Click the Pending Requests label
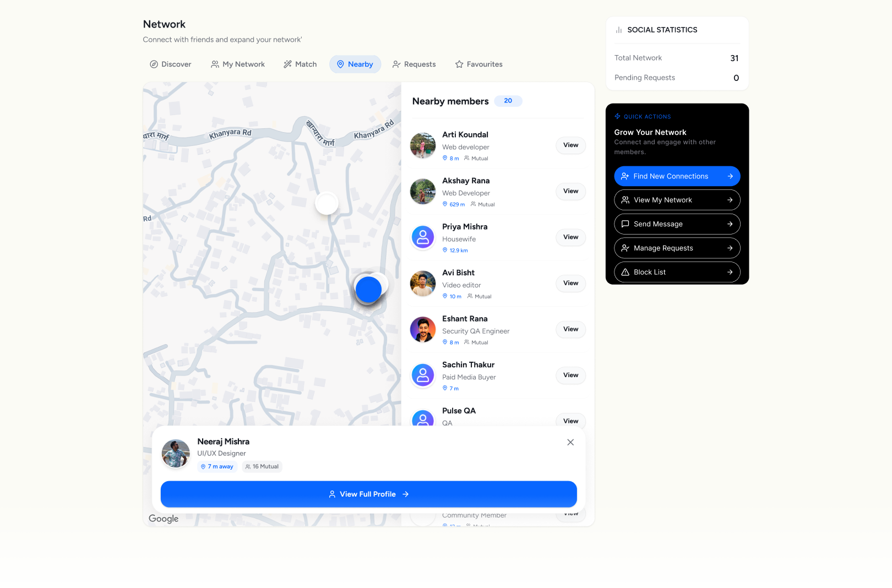Screen dimensions: 892x588 645,78
